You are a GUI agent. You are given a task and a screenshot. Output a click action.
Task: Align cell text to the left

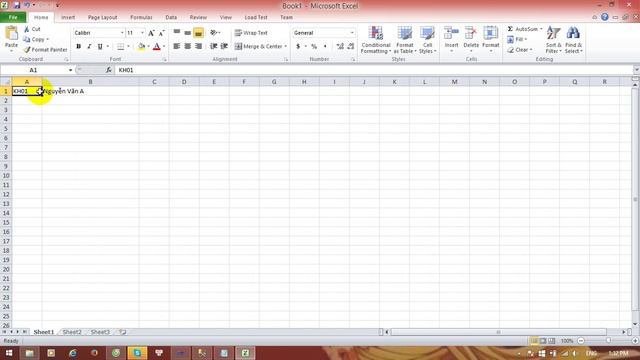pos(177,46)
